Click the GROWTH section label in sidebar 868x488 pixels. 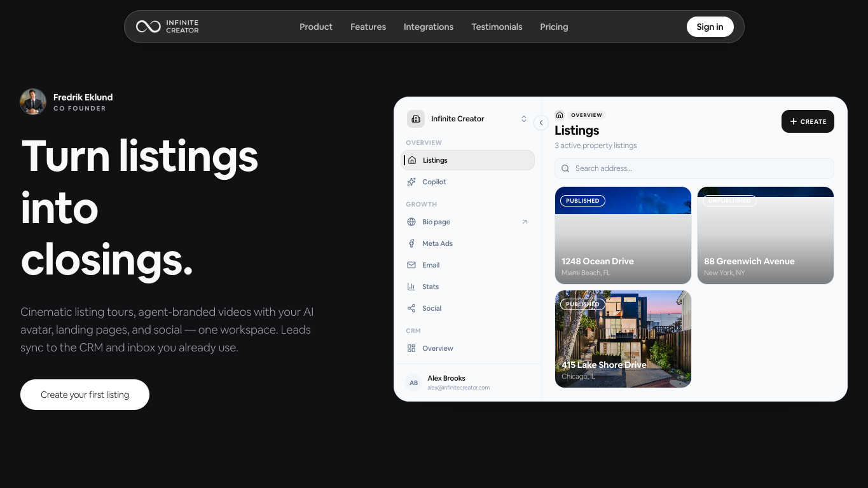pyautogui.click(x=422, y=205)
